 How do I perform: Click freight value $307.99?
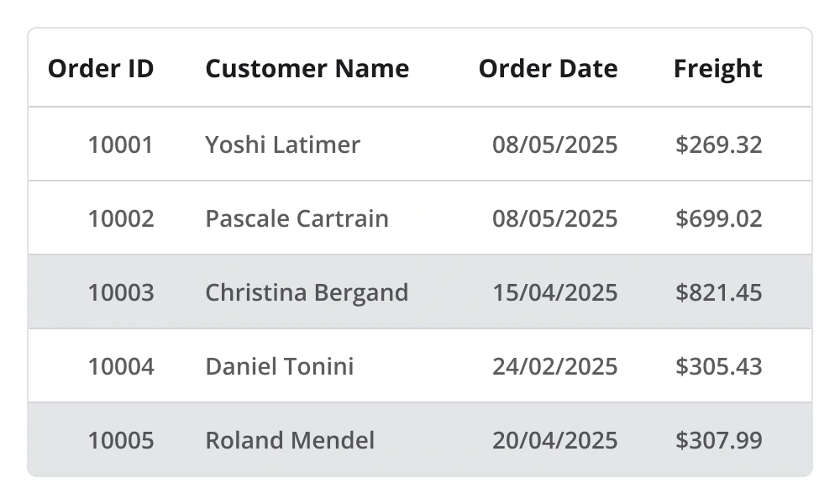click(718, 440)
